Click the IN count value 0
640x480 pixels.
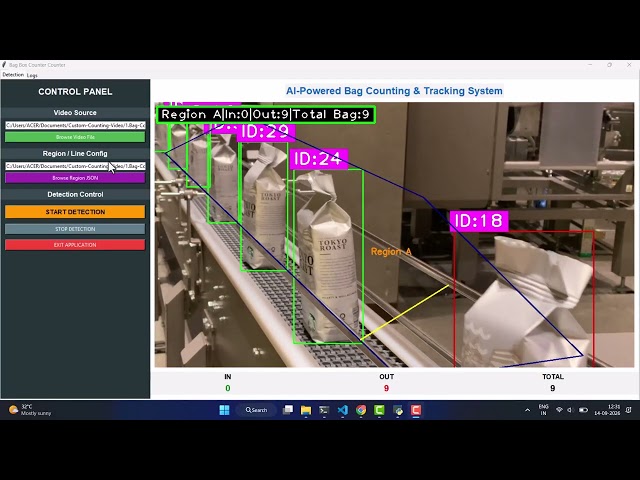pos(228,388)
